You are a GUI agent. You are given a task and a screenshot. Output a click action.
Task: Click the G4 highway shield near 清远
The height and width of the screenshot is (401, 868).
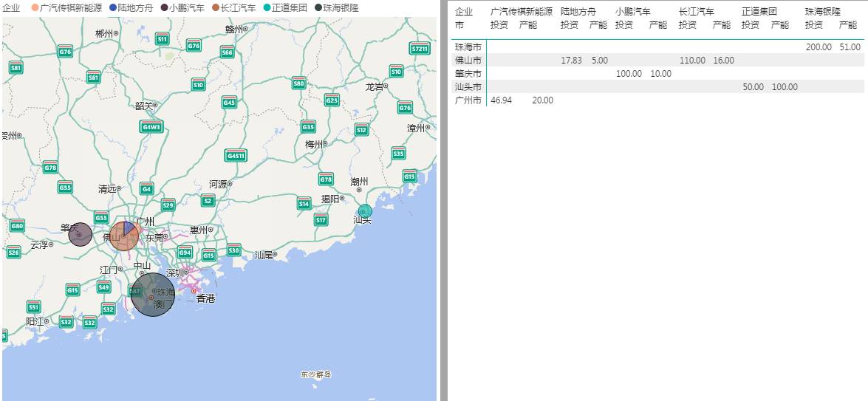147,188
